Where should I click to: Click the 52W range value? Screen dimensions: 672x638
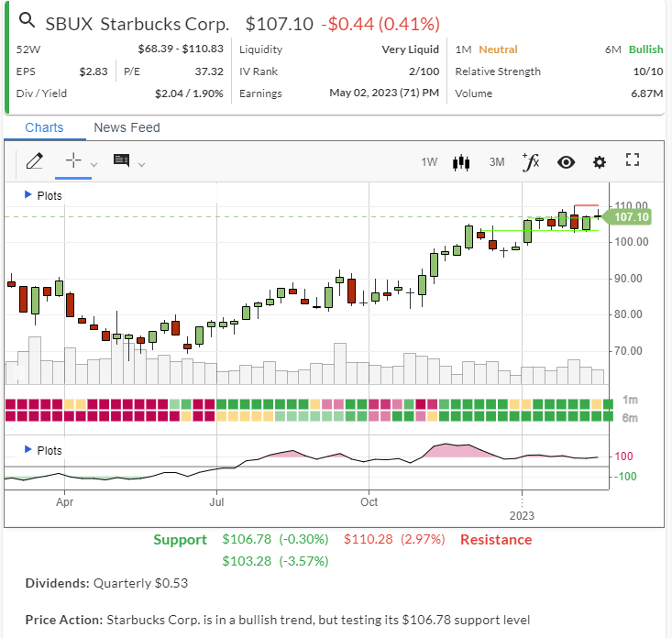pos(181,49)
